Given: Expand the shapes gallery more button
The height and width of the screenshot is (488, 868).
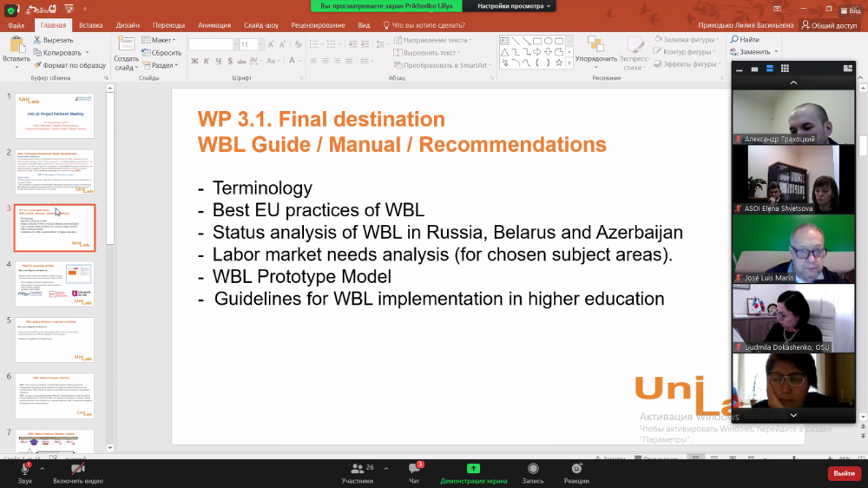Looking at the screenshot, I should 569,63.
